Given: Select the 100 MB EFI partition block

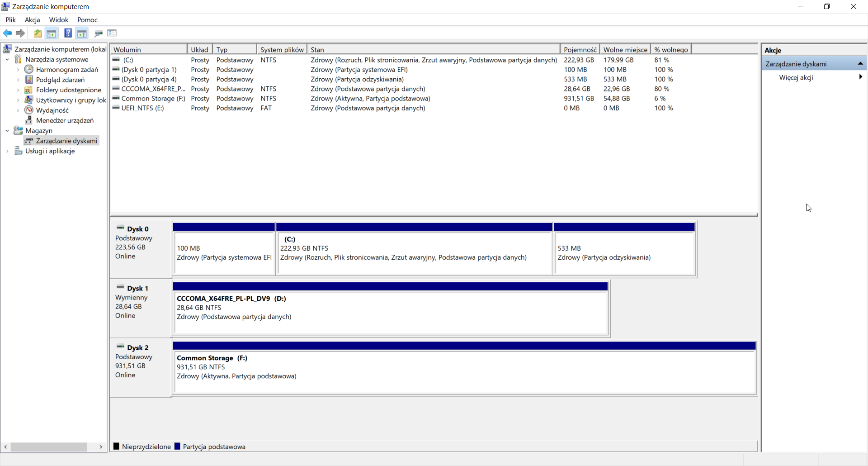Looking at the screenshot, I should pos(224,252).
